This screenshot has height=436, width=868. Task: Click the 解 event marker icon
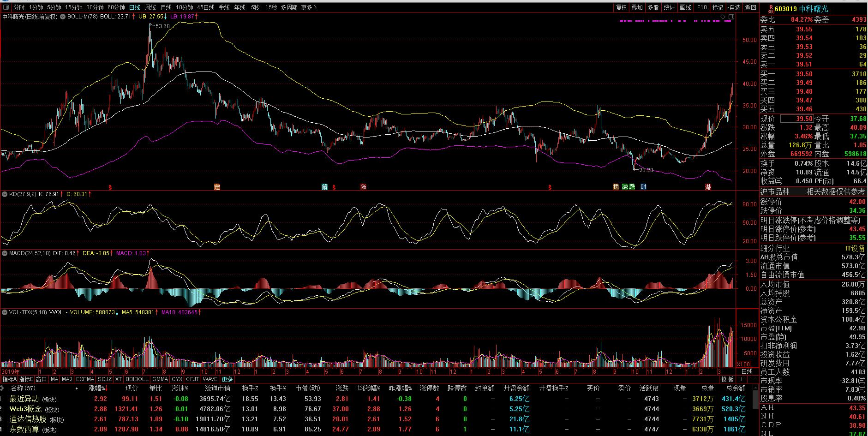click(x=324, y=187)
